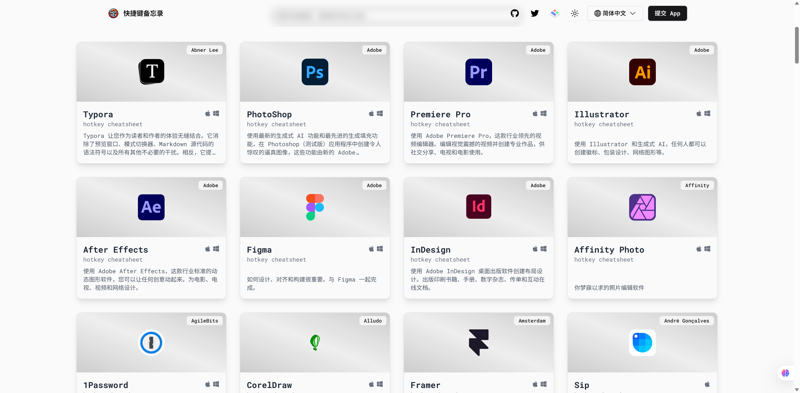
Task: Open the Affinity Photo title
Action: click(609, 250)
